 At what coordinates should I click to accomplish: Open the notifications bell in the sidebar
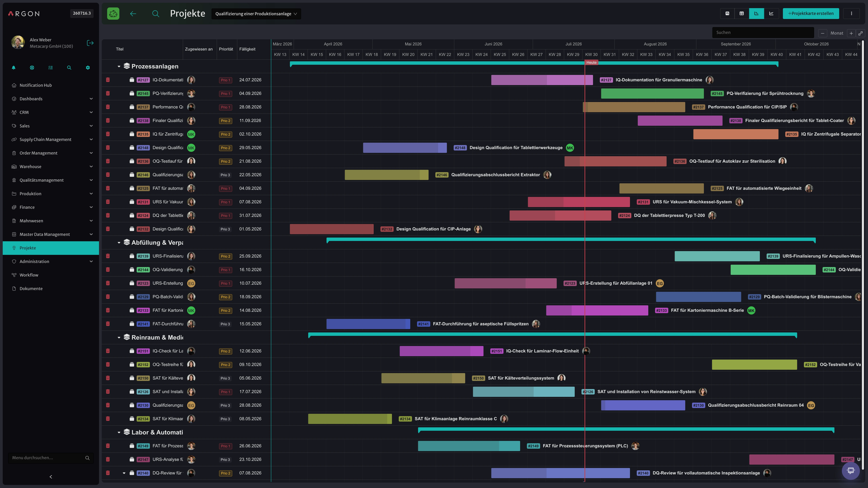[14, 68]
